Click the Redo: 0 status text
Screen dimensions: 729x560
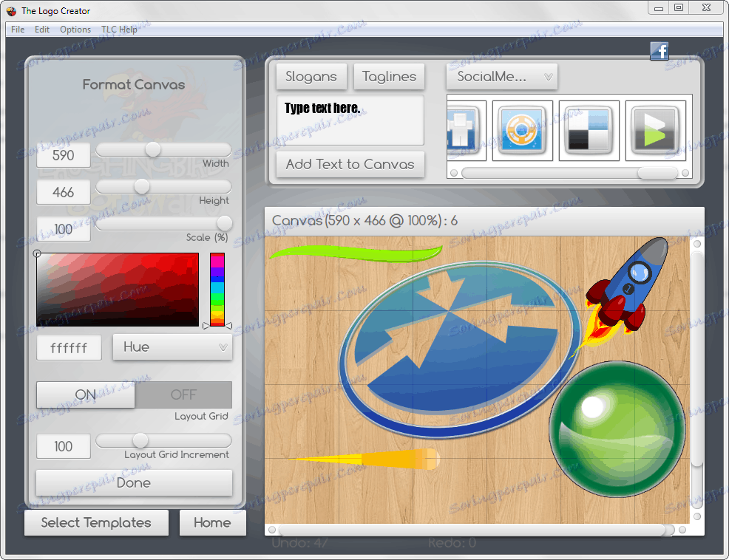452,543
